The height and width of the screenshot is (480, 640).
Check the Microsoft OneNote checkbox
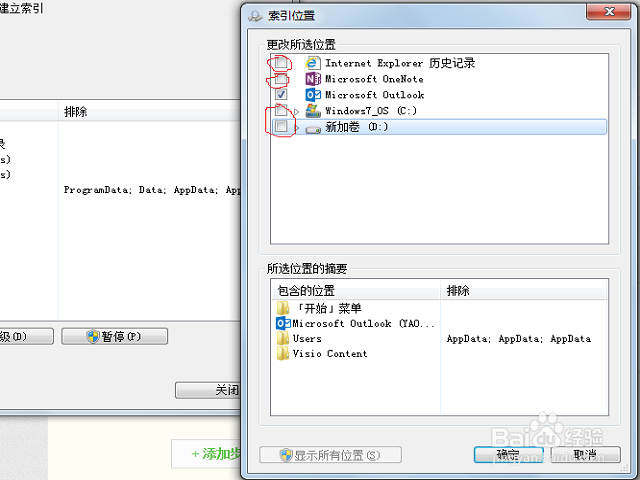[x=281, y=78]
